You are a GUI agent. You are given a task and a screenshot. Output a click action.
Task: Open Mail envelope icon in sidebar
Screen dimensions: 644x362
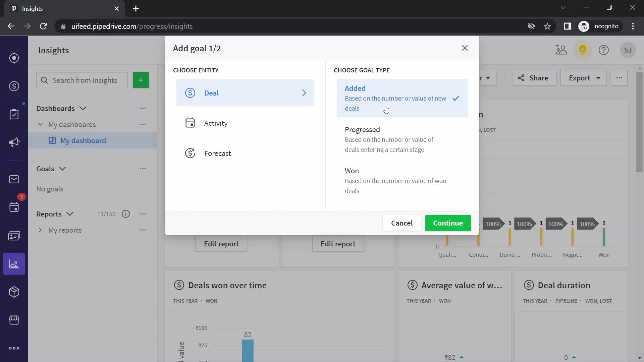click(x=14, y=179)
